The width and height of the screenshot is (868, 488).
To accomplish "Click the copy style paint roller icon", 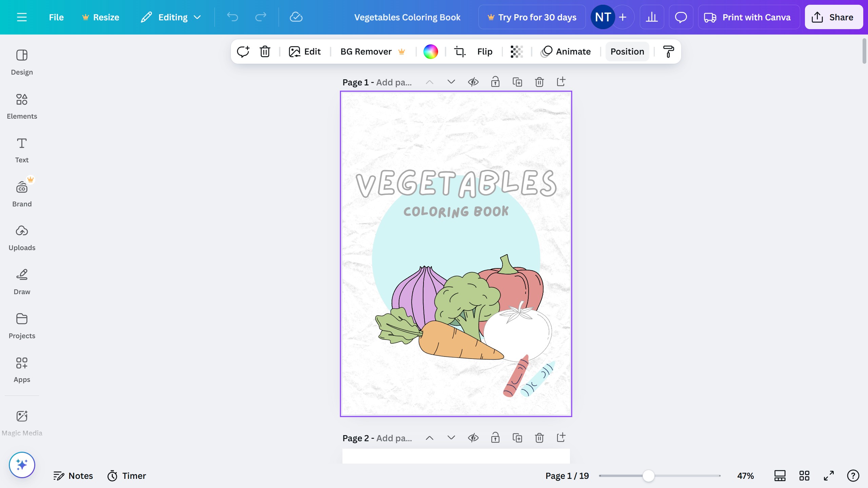I will click(668, 52).
